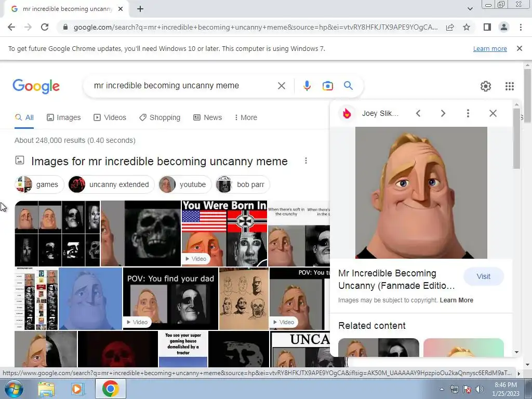The image size is (532, 399).
Task: Click the preview panel scrollbar thumb
Action: coord(516,138)
